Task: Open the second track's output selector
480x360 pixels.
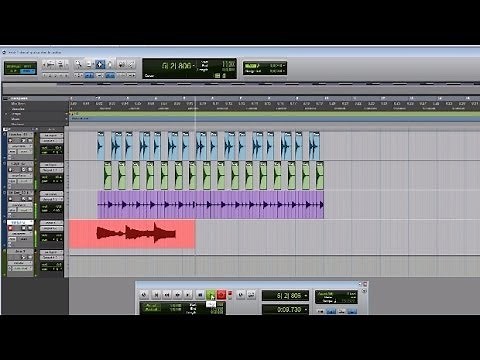Action: coord(51,170)
